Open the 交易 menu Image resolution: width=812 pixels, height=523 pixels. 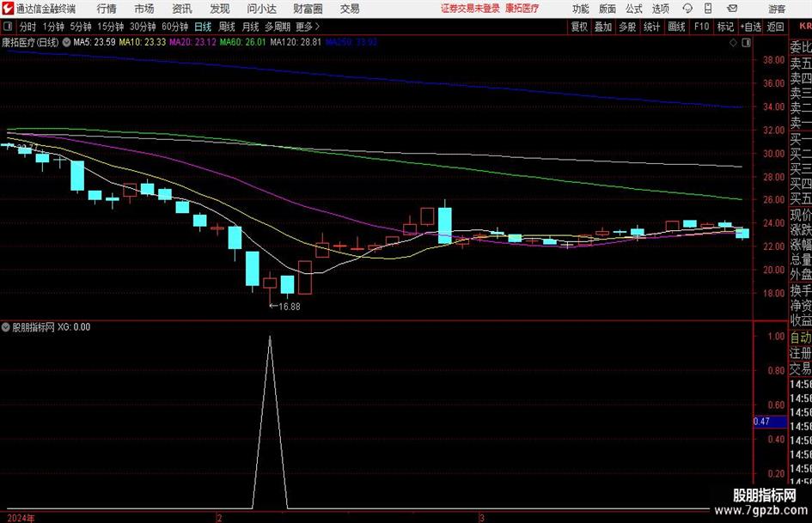click(x=350, y=9)
